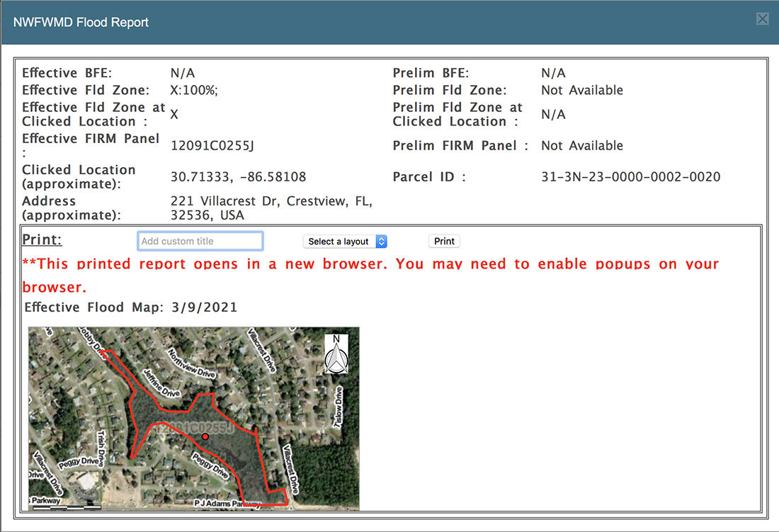
Task: Click the approximate address for 221 Villacrest Dr
Action: 268,208
